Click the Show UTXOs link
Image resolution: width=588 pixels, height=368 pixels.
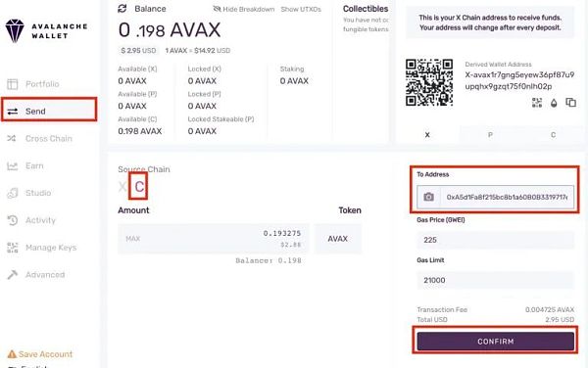tap(301, 9)
